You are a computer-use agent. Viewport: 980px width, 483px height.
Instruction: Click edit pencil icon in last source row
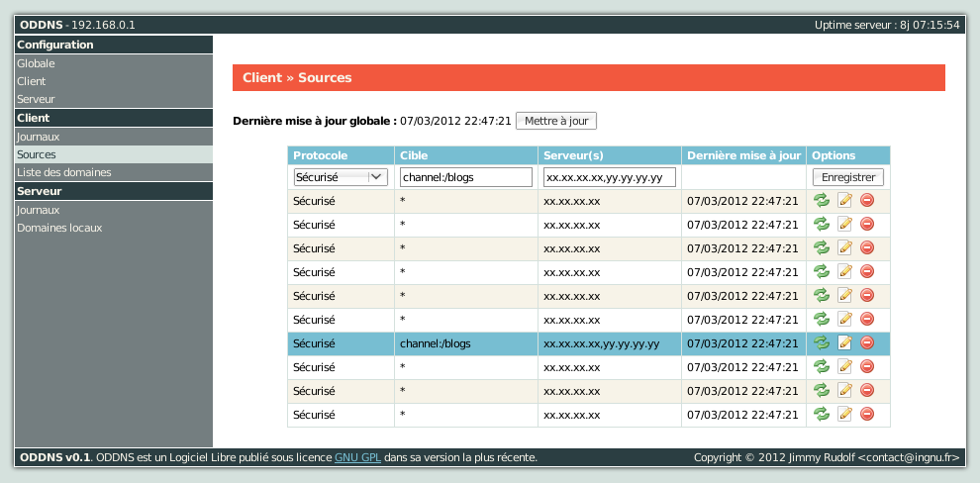click(x=844, y=414)
